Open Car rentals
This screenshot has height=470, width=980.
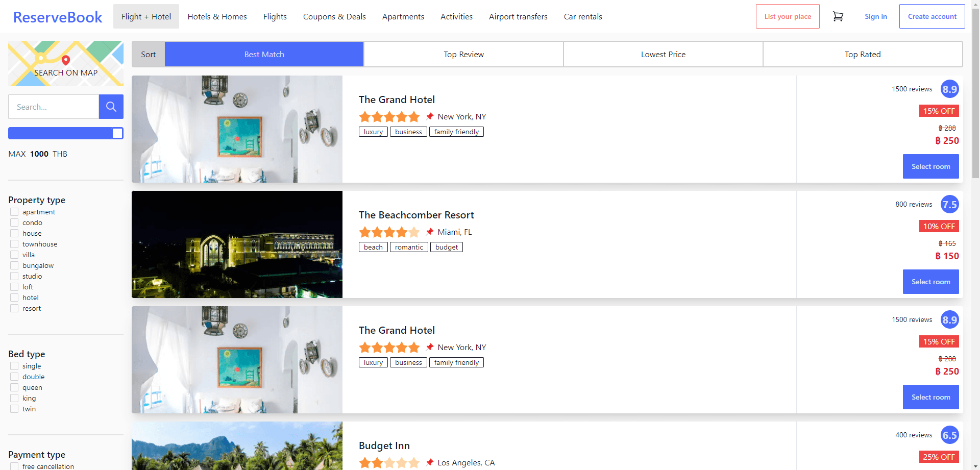[x=583, y=16]
